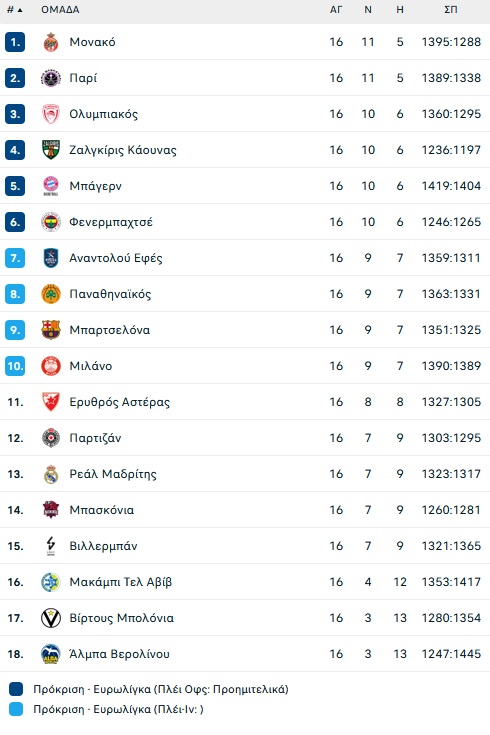490x735 pixels.
Task: Select the Άλμπα Βερολίνου team logo
Action: [x=51, y=654]
